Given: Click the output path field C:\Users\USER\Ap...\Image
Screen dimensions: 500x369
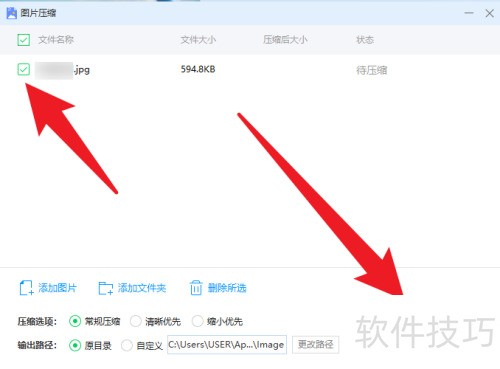Looking at the screenshot, I should click(x=227, y=345).
